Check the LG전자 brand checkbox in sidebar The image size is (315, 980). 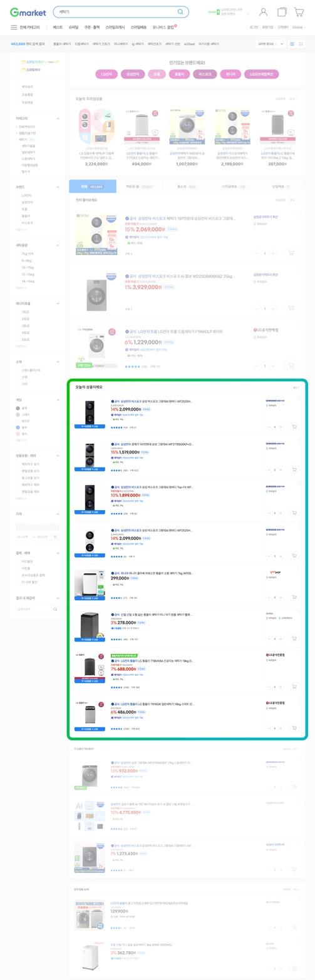point(18,196)
